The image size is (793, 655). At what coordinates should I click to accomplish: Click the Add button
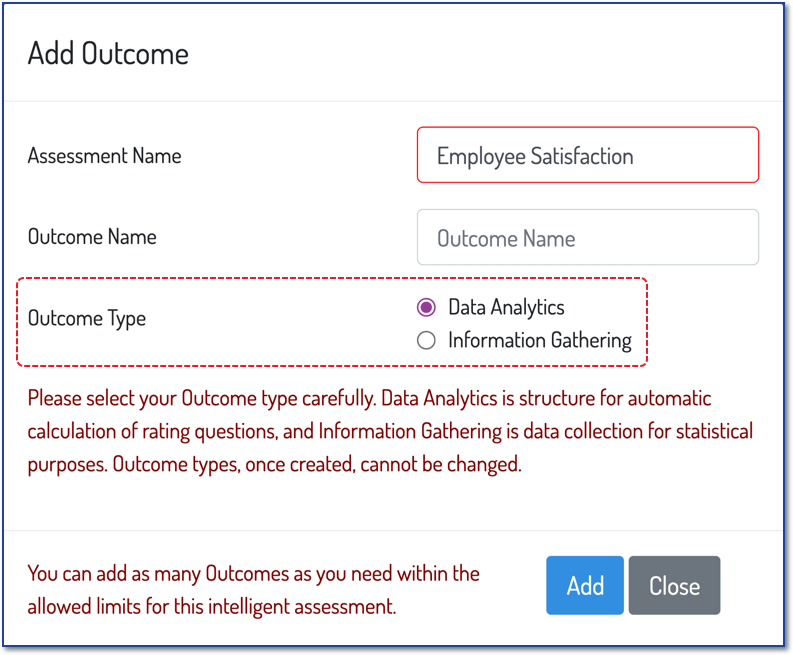point(585,585)
